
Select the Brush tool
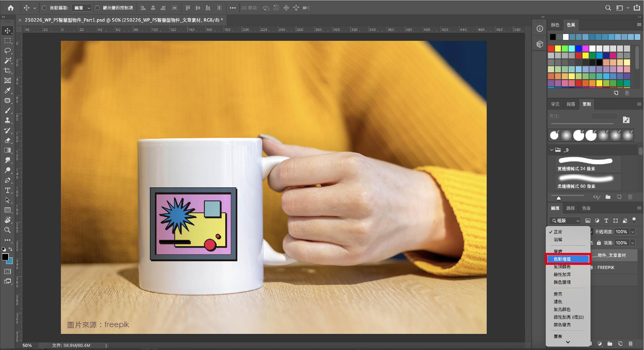point(7,110)
